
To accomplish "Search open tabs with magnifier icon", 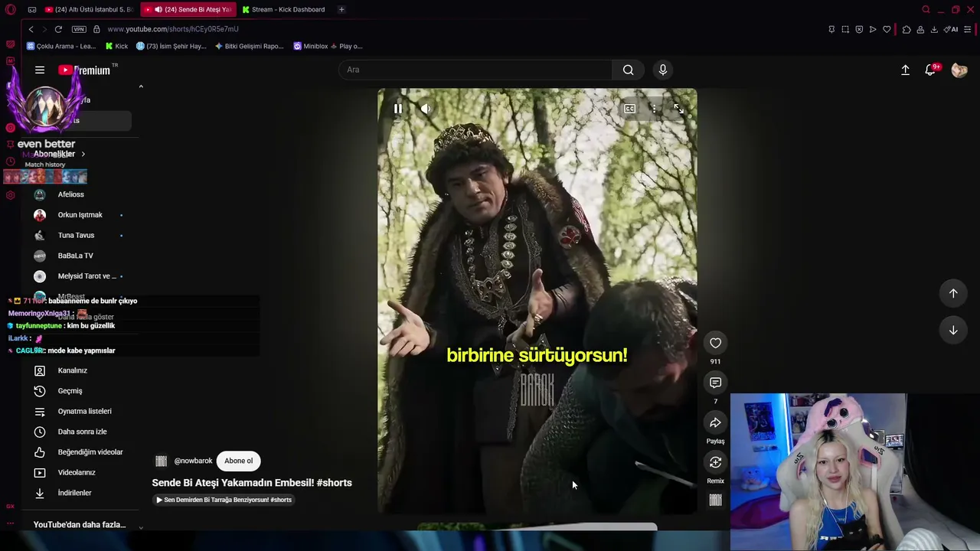I will pos(926,9).
